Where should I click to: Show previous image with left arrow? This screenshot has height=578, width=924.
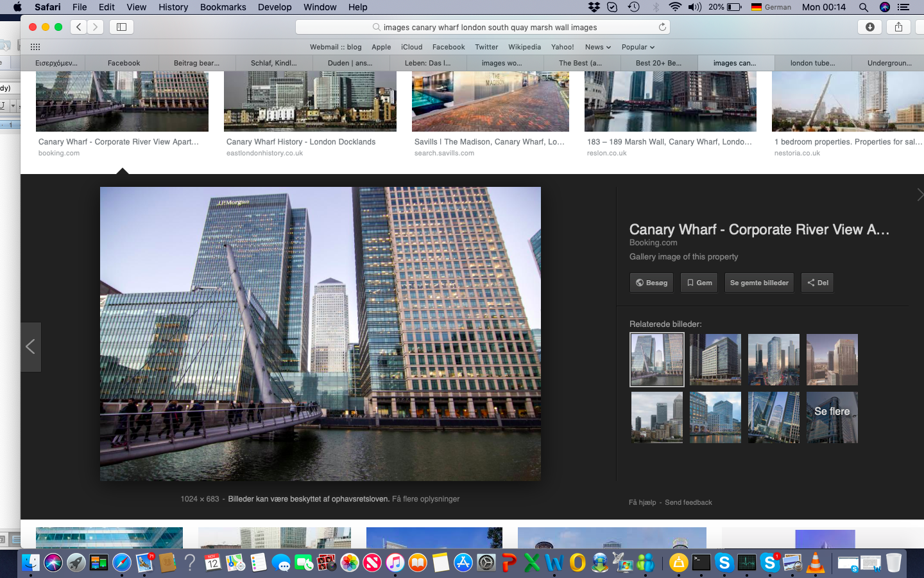tap(30, 347)
